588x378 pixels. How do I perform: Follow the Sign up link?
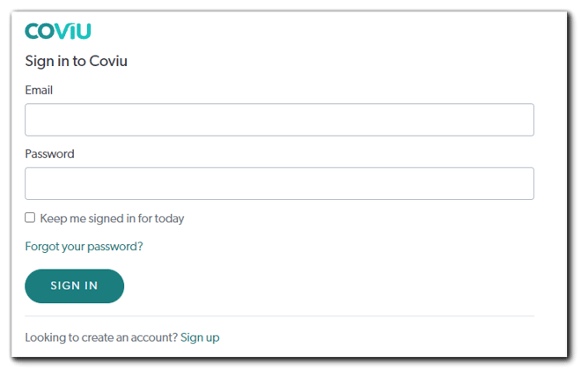coord(200,337)
